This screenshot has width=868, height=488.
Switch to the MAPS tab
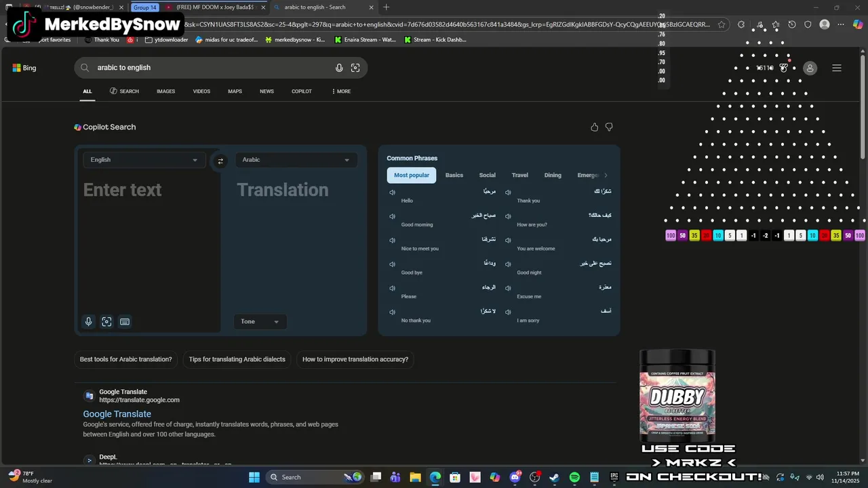[235, 91]
